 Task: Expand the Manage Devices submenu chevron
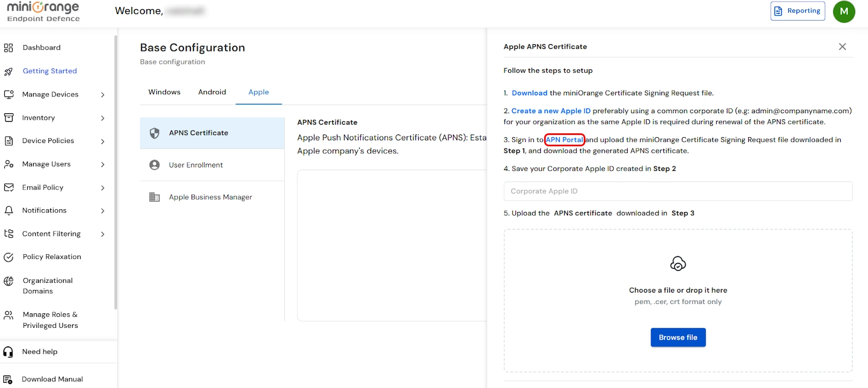103,95
